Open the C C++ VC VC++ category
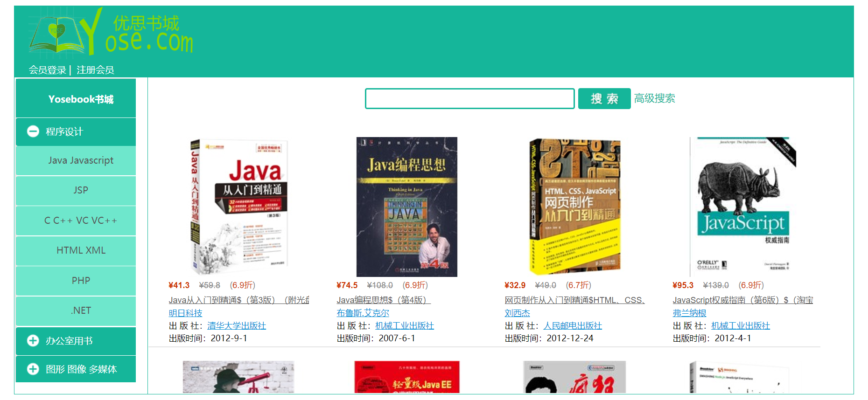 tap(76, 221)
